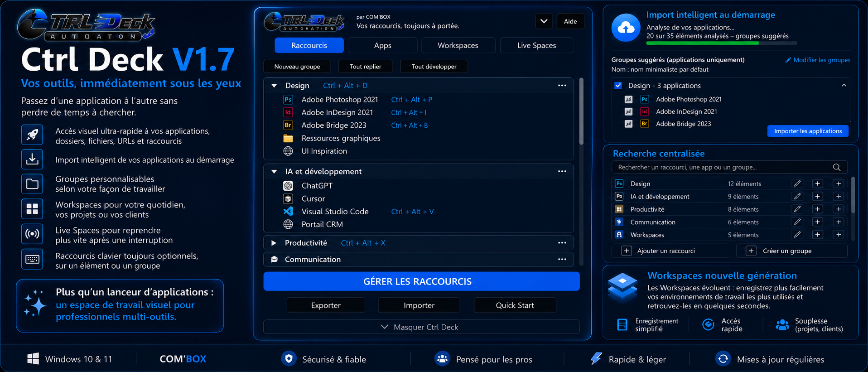Image resolution: width=868 pixels, height=372 pixels.
Task: Click Importer les applications
Action: tap(808, 131)
